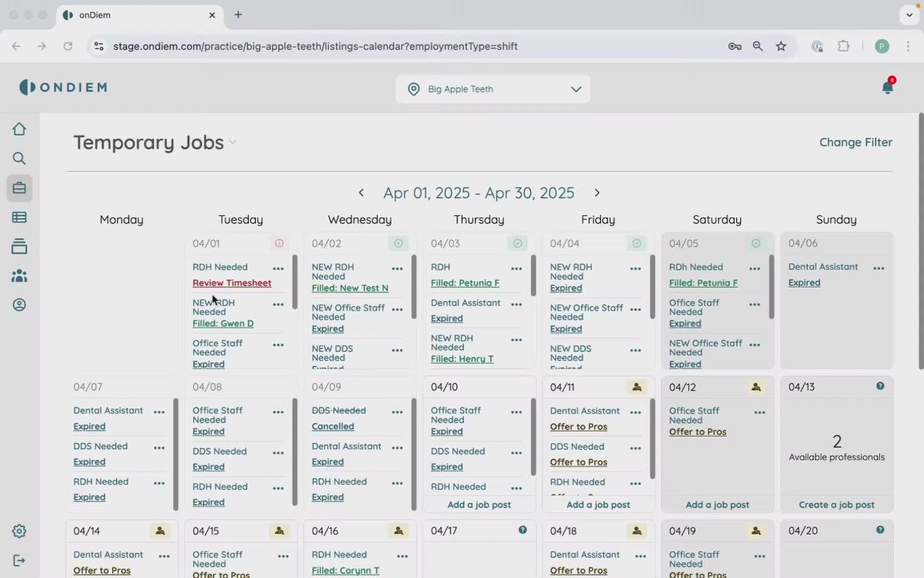The image size is (924, 578).
Task: Open the notifications bell icon
Action: [887, 88]
